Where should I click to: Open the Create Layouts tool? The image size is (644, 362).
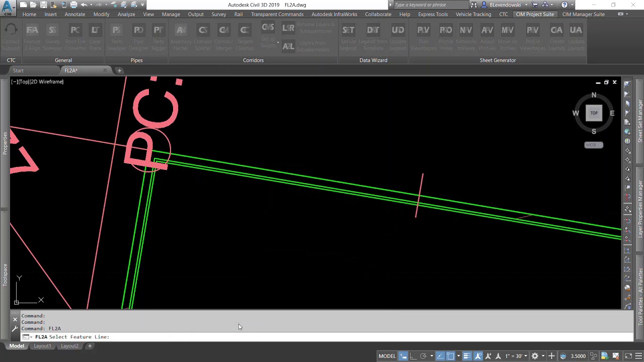[x=556, y=38]
